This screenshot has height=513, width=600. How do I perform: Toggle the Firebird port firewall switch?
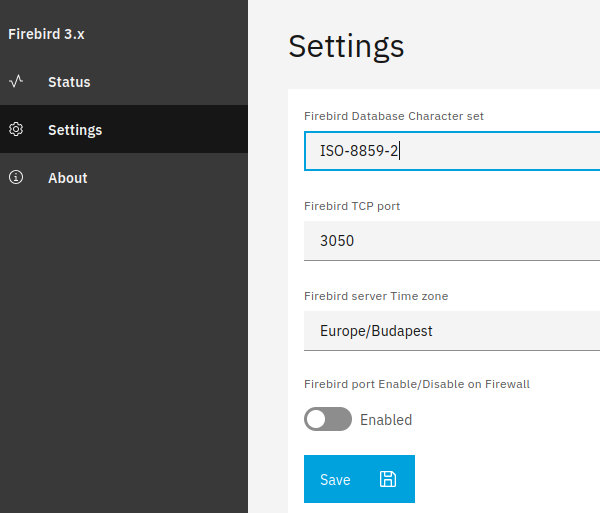coord(328,419)
